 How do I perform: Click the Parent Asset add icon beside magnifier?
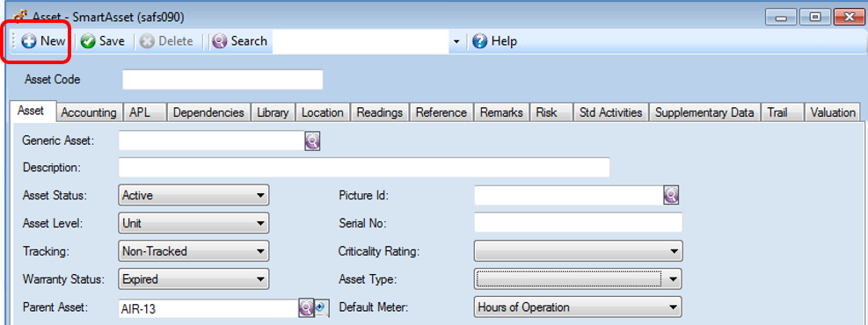322,307
